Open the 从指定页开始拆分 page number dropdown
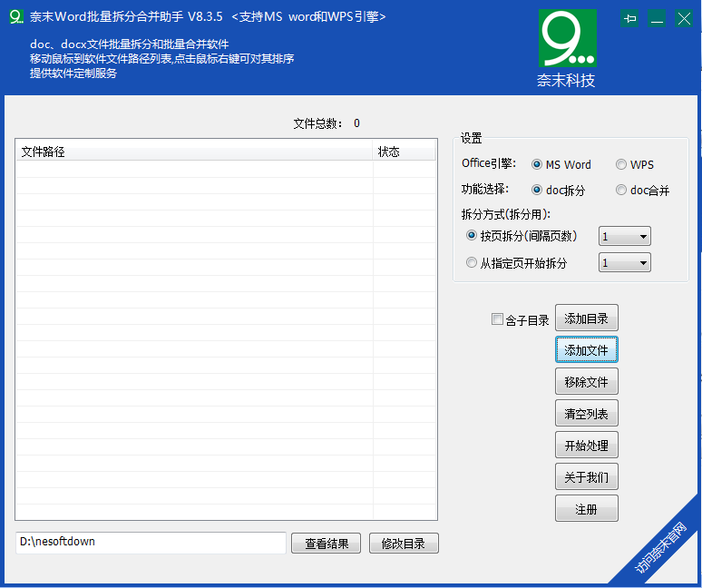The height and width of the screenshot is (588, 702). pos(625,262)
